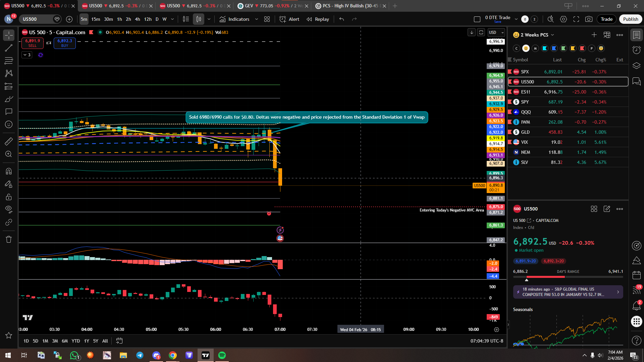This screenshot has width=644, height=362.
Task: Select the 15m timeframe
Action: click(x=96, y=19)
